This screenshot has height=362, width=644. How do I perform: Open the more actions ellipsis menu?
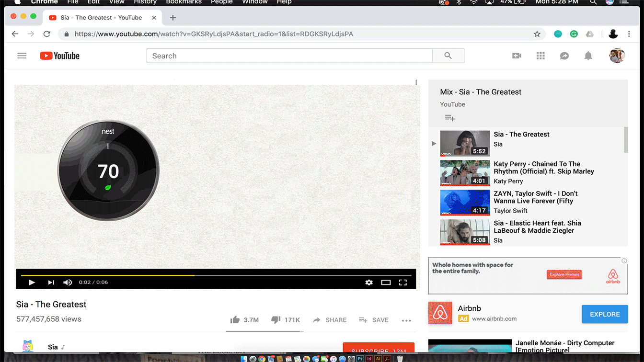tap(406, 320)
